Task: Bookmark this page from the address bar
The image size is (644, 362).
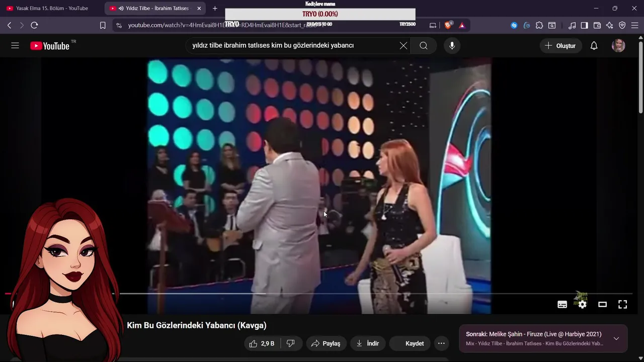Action: click(x=103, y=25)
